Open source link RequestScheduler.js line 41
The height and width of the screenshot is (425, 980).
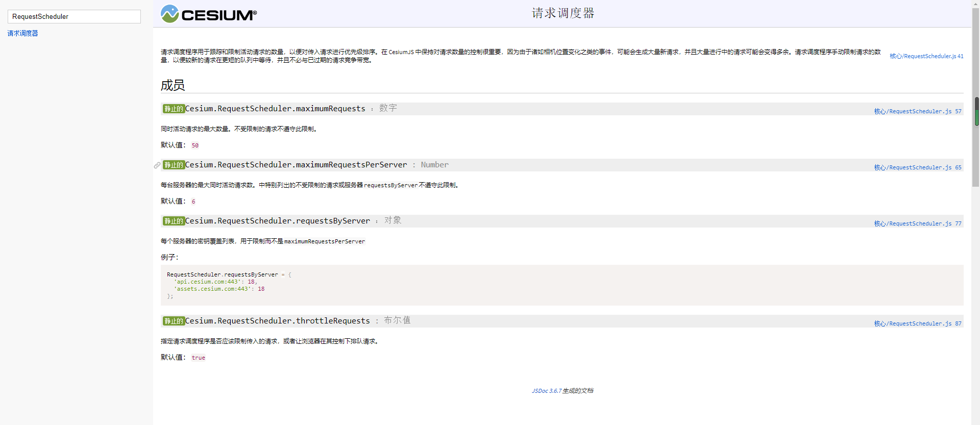[x=926, y=56]
